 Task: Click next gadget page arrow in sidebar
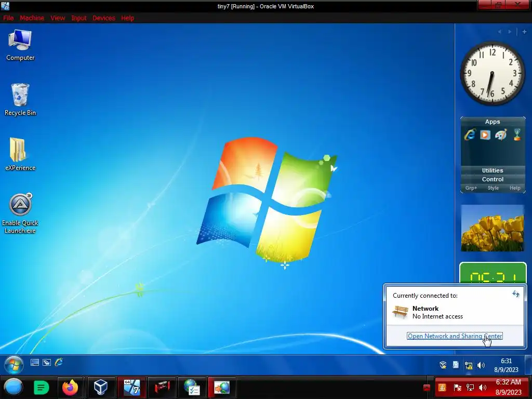pos(510,32)
